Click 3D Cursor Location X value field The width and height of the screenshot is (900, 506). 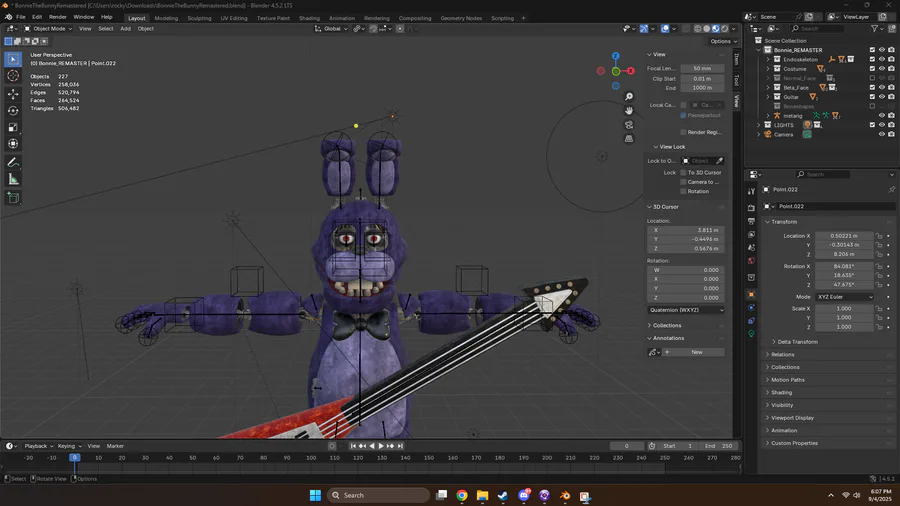coord(686,230)
